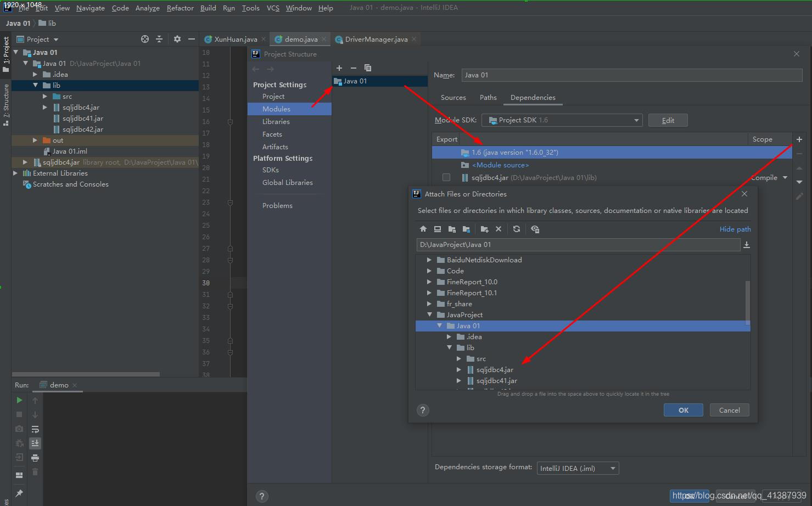This screenshot has width=812, height=506.
Task: Open help icon at bottom of Project Structure
Action: [262, 496]
